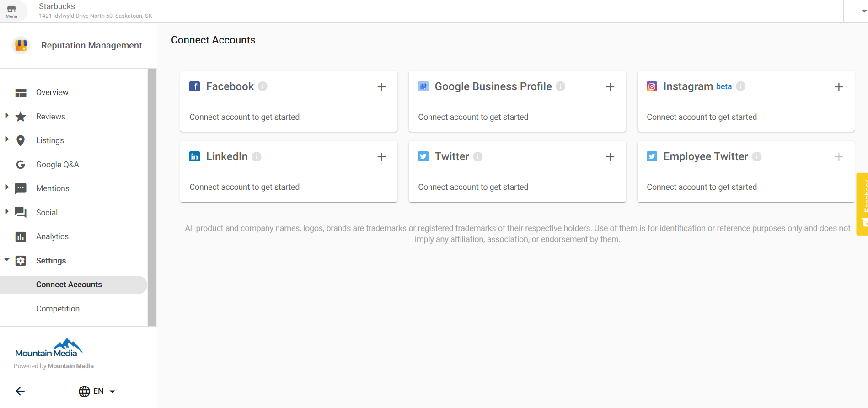Show info tooltip for Instagram
This screenshot has height=408, width=868.
741,86
